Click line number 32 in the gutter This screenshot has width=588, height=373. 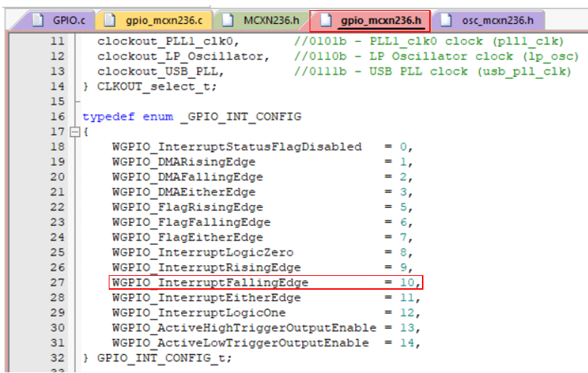57,358
